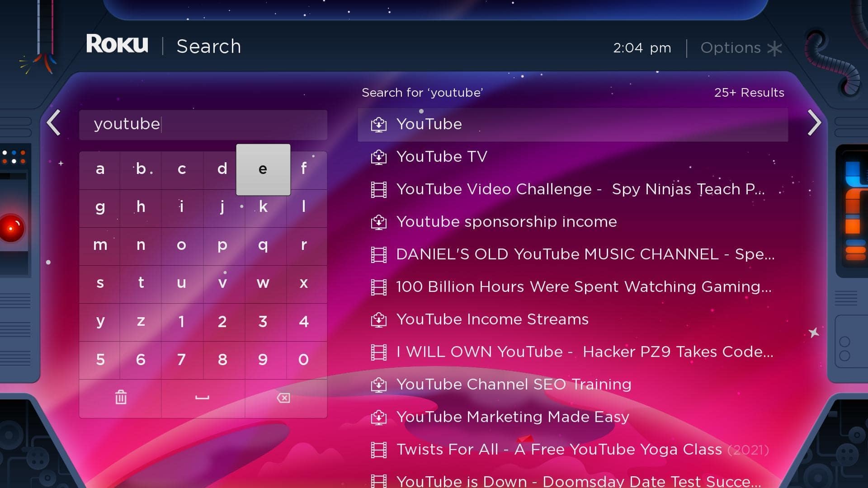
Task: Click film icon beside I WILL OWN YouTube
Action: (379, 352)
